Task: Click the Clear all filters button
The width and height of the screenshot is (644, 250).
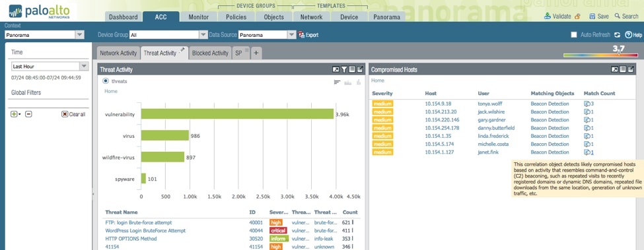Action: click(73, 114)
